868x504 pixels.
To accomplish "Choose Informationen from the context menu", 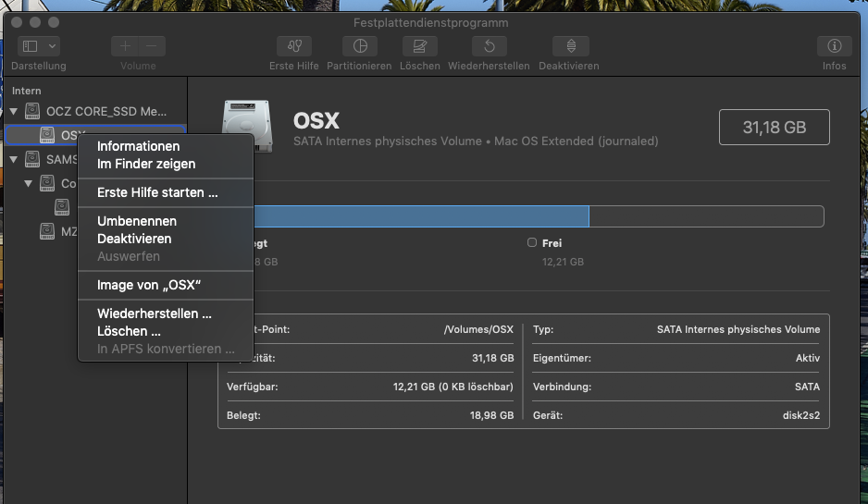I will coord(138,146).
